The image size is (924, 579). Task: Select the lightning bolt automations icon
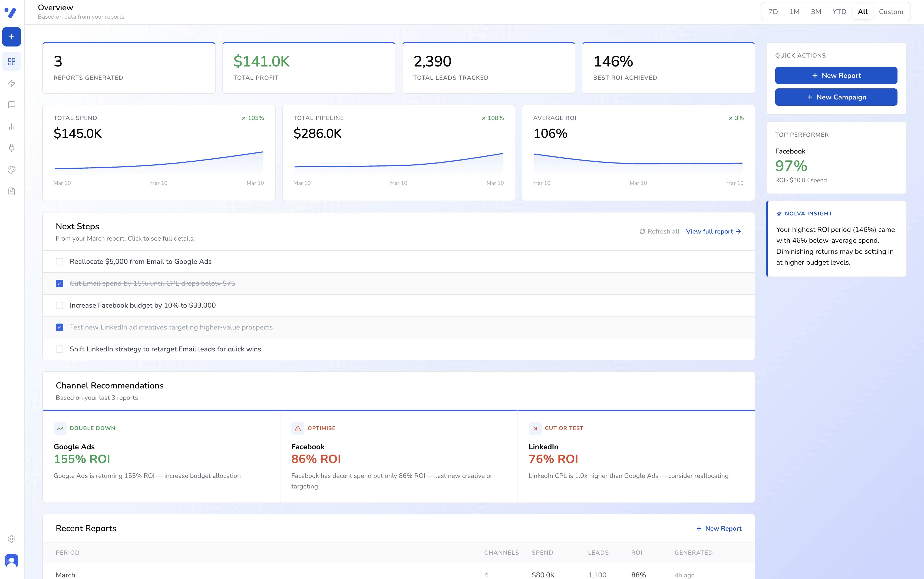(11, 83)
